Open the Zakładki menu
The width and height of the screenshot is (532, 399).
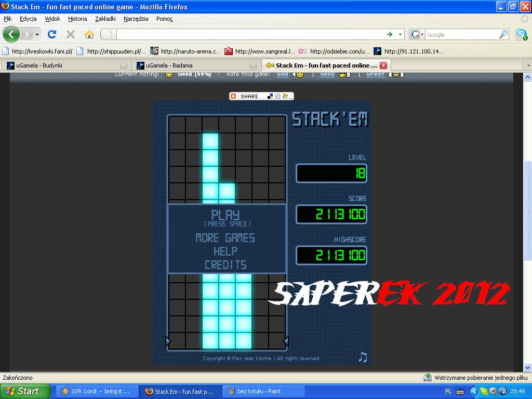(x=105, y=19)
